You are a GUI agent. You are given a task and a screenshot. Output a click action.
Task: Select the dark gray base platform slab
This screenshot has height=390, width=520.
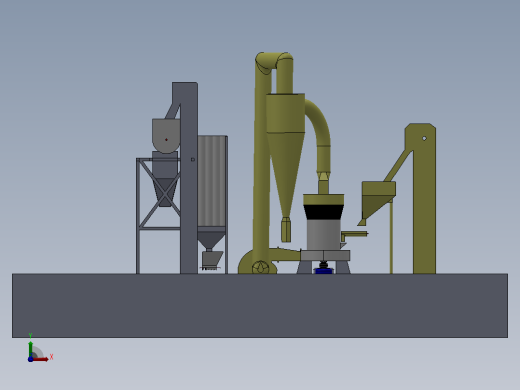pyautogui.click(x=260, y=306)
